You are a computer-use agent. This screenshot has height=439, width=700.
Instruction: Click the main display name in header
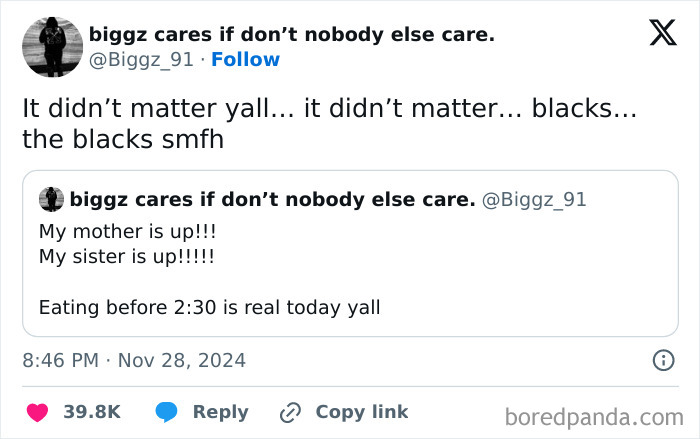point(291,35)
